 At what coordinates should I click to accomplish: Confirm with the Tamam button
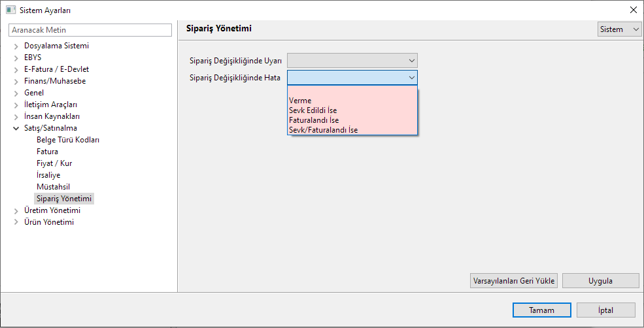tap(542, 310)
